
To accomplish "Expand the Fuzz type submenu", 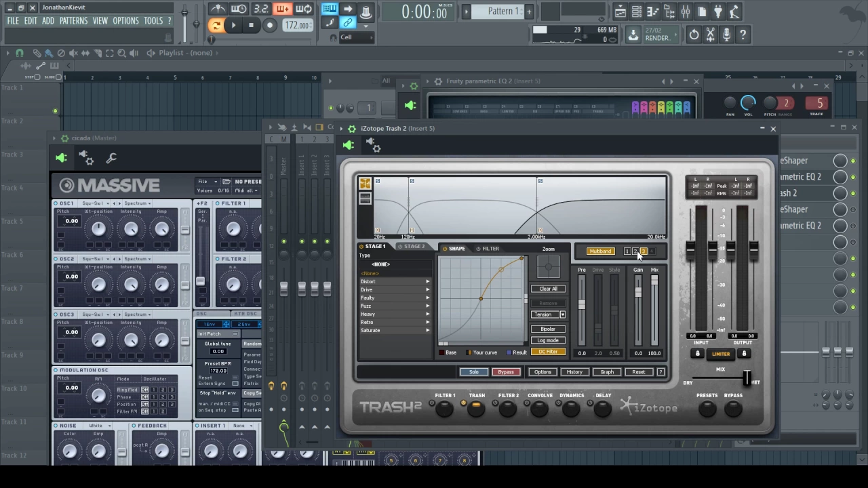I will [x=395, y=306].
